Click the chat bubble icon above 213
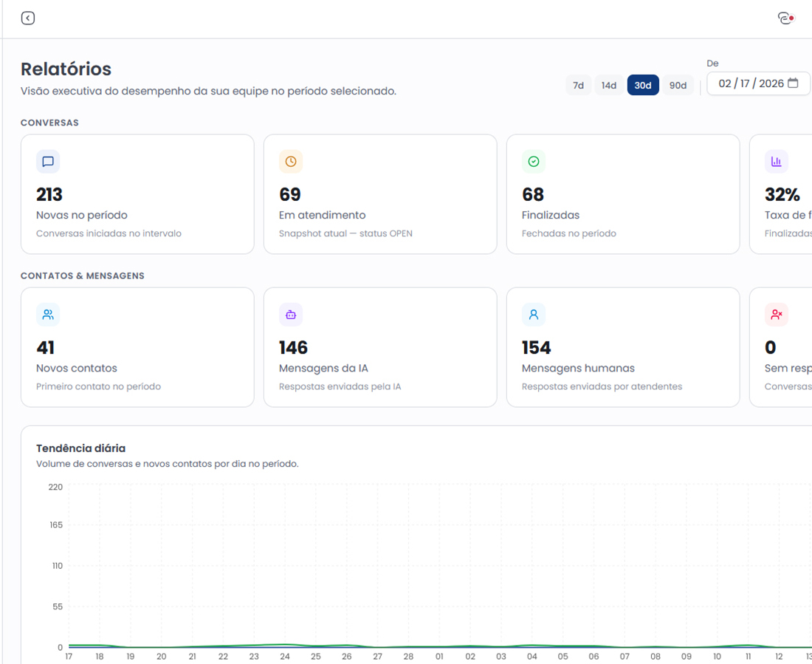Image resolution: width=812 pixels, height=664 pixels. tap(48, 162)
